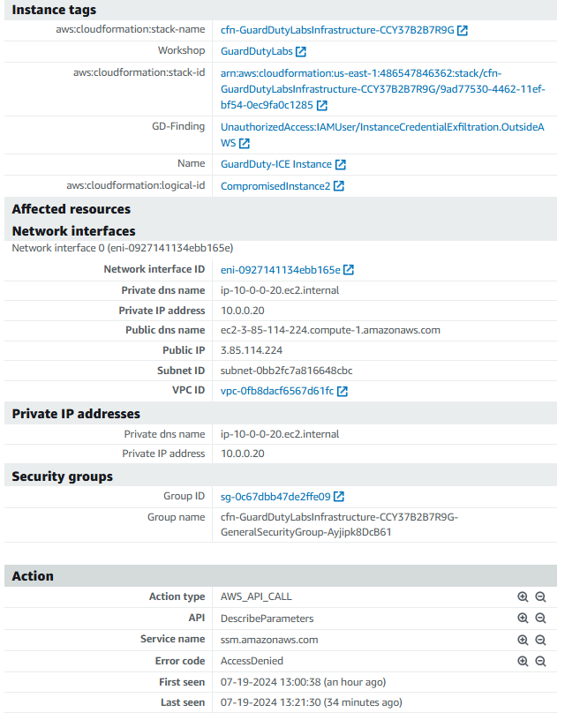Open VPC vpc-0fb8dacf6567d61fc link

click(277, 391)
